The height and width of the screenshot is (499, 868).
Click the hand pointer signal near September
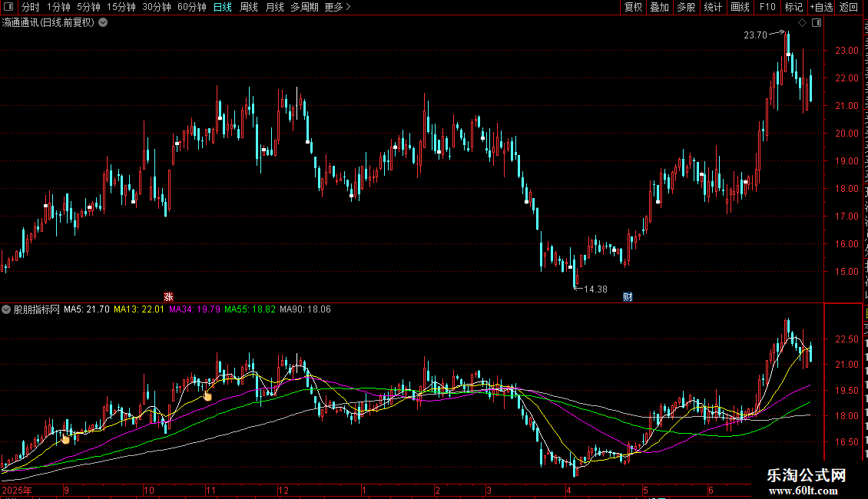(x=65, y=438)
